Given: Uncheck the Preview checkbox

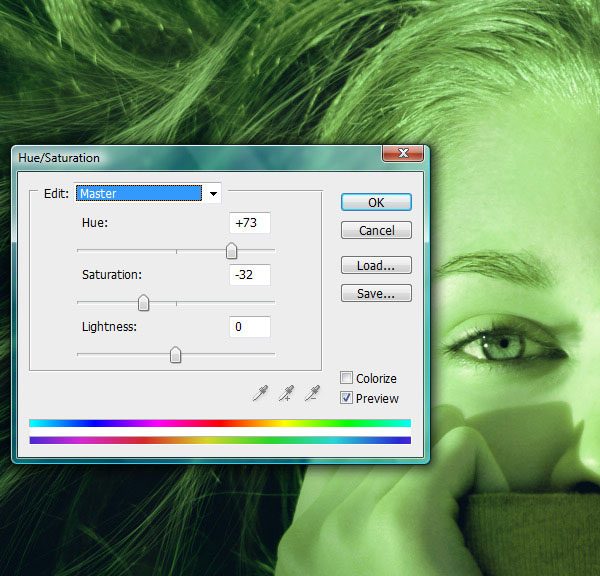Looking at the screenshot, I should click(346, 398).
